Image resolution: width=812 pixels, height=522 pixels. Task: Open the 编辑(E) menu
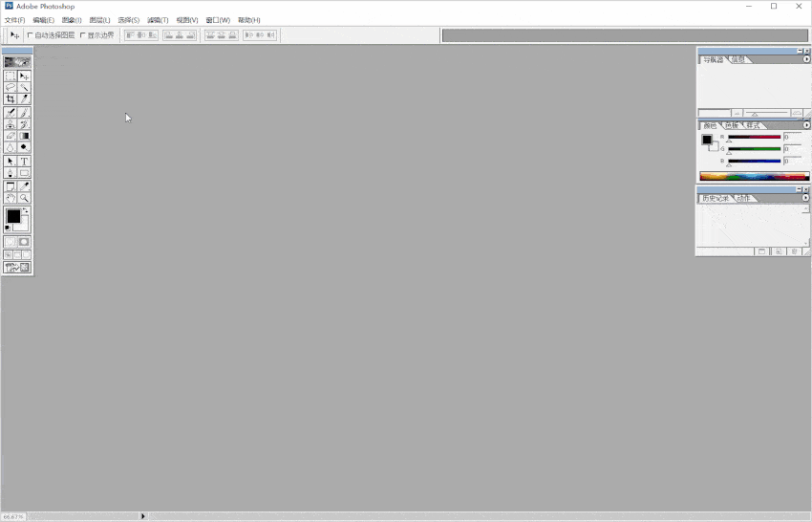pos(44,20)
